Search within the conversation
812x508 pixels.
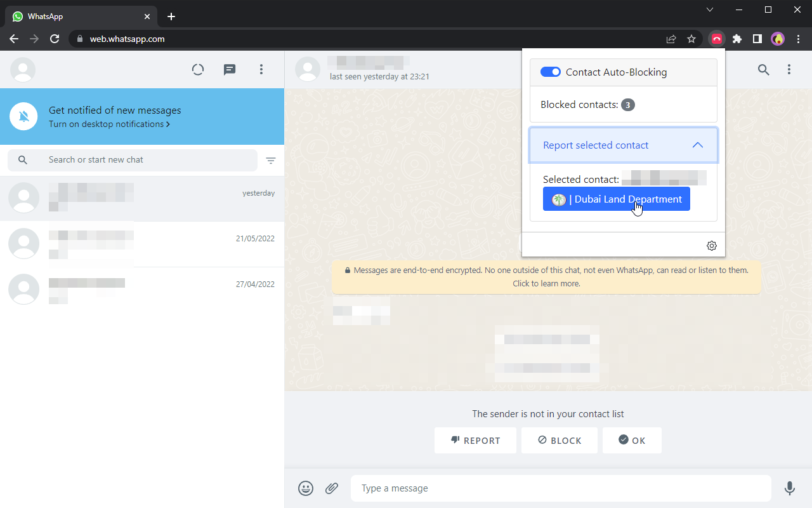coord(764,70)
